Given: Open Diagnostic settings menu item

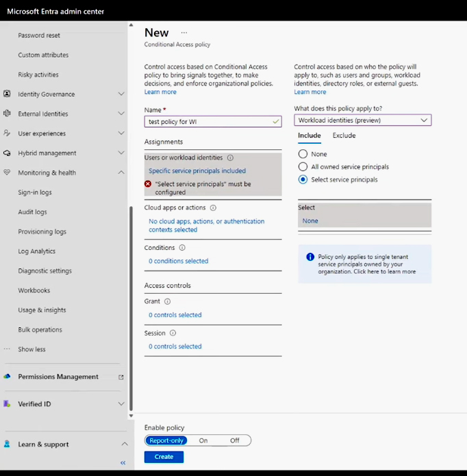Looking at the screenshot, I should (x=45, y=271).
